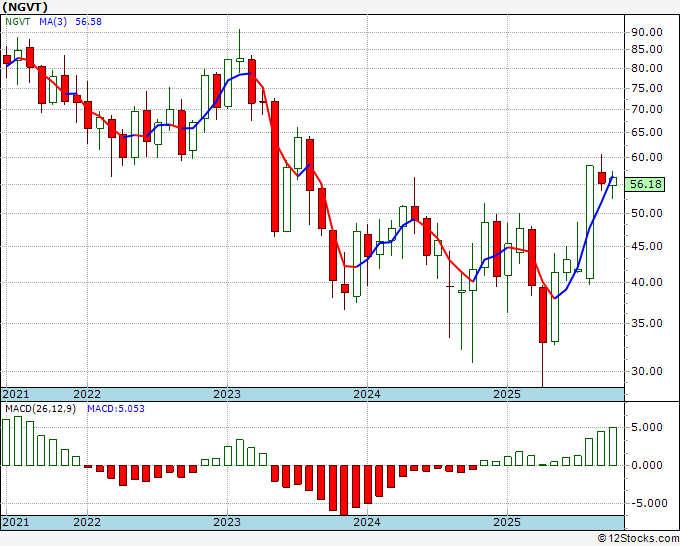Viewport: 680px width, 546px height.
Task: Click the tall green candle near 58
Action: pyautogui.click(x=590, y=222)
